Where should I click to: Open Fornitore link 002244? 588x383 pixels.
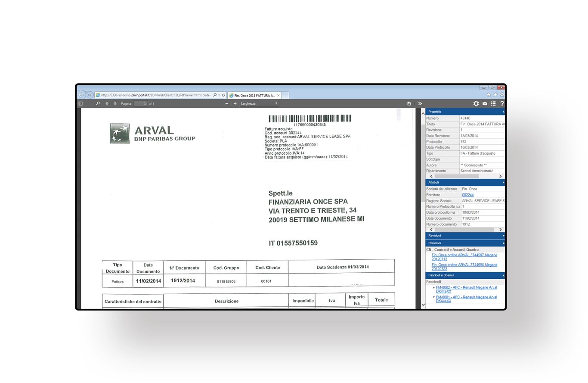pos(468,195)
